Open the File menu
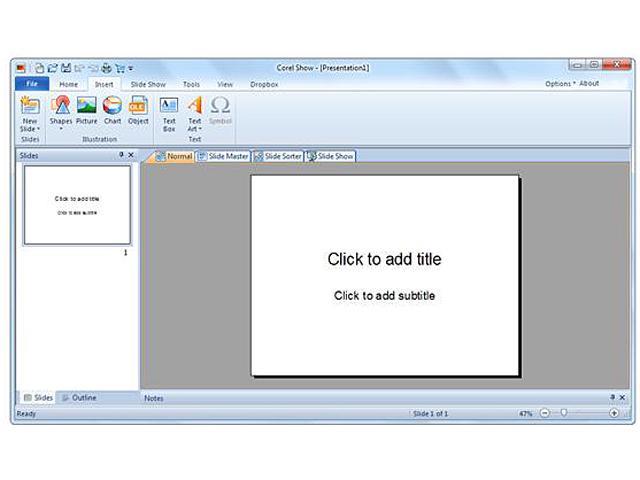The width and height of the screenshot is (640, 480). tap(30, 85)
